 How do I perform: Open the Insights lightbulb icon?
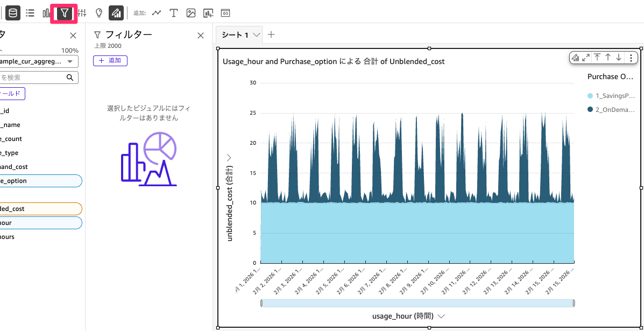(99, 13)
